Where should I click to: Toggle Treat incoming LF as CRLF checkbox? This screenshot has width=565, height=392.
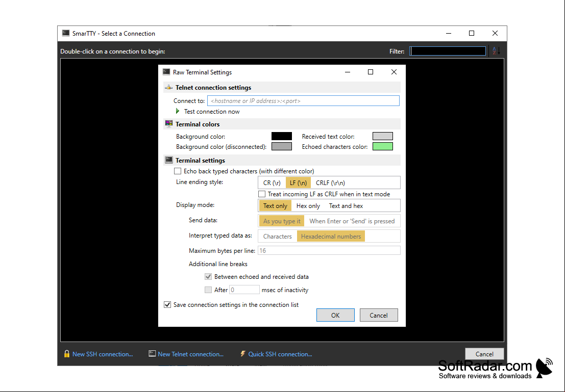pos(262,194)
